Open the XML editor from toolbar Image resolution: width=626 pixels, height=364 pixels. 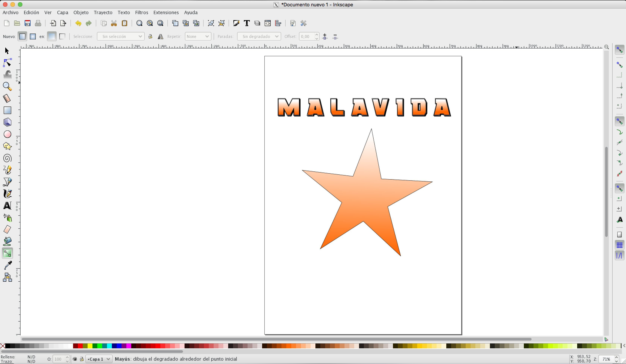point(268,23)
